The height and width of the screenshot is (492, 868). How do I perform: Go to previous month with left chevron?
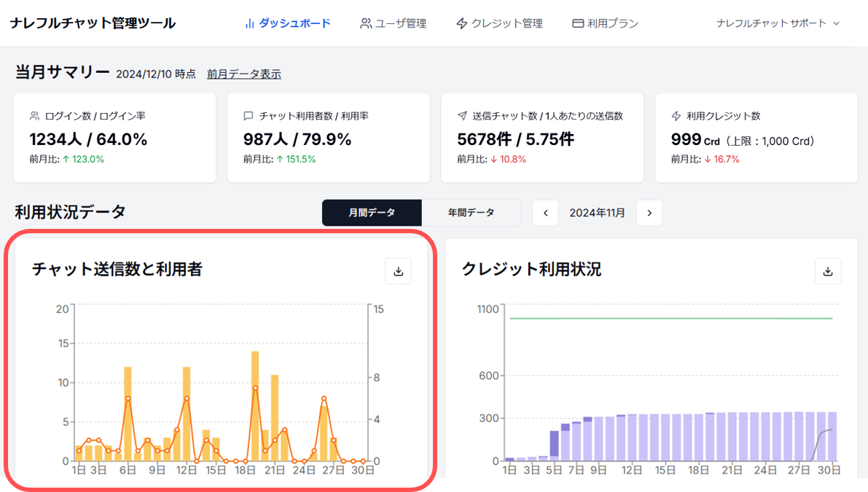pyautogui.click(x=545, y=213)
